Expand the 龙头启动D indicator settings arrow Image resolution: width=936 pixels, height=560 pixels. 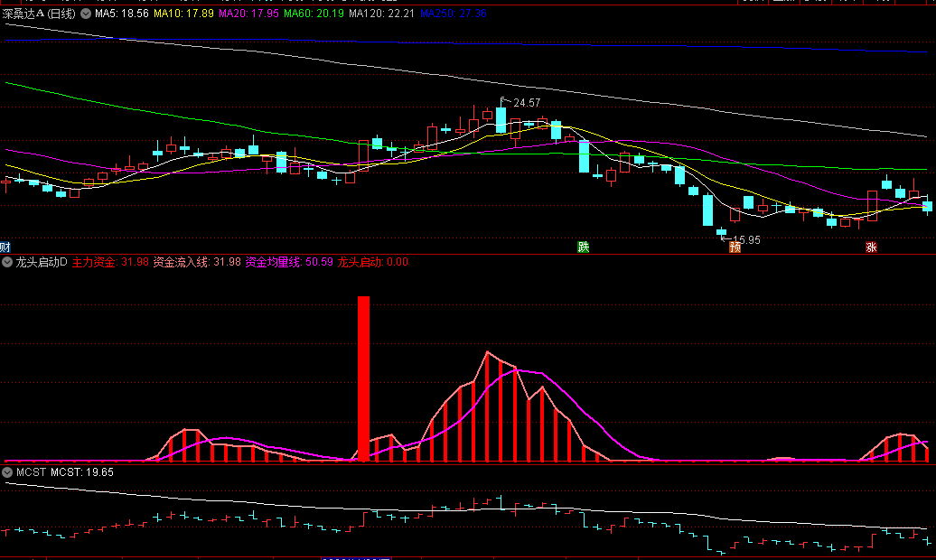[x=7, y=262]
